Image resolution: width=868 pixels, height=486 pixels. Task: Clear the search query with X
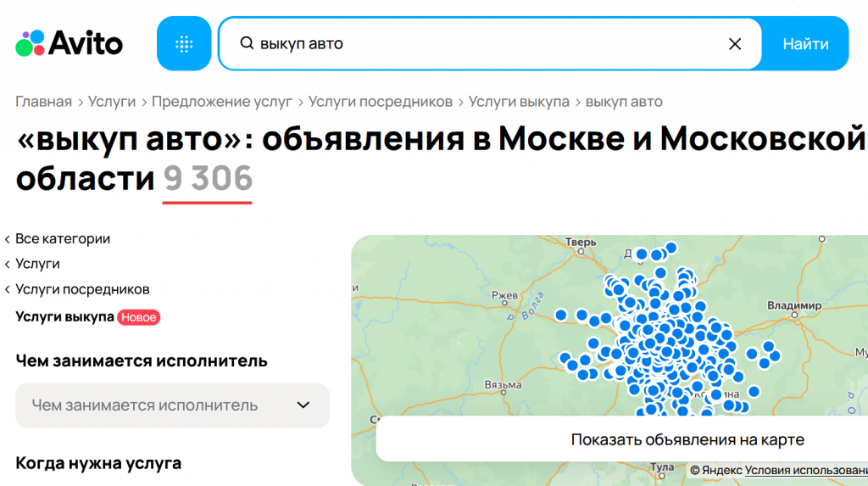click(735, 44)
